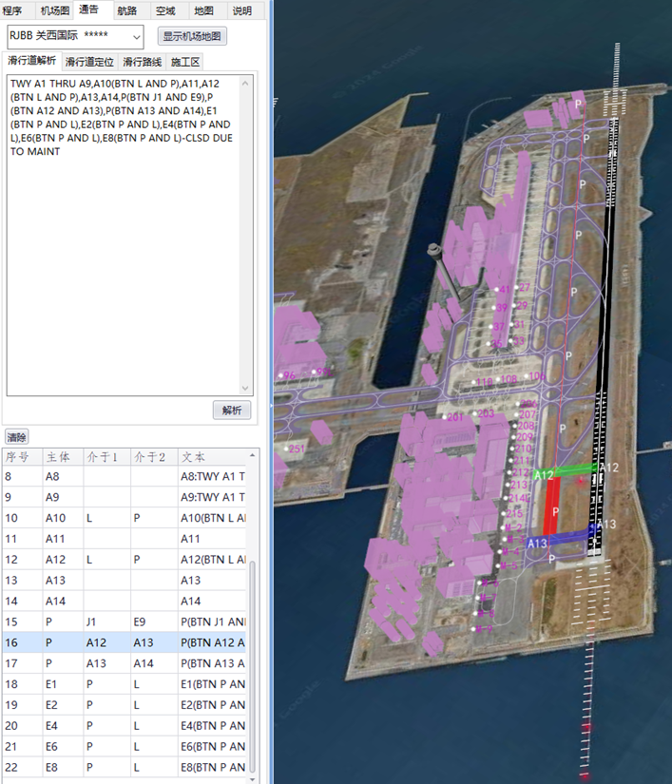The image size is (672, 784).
Task: Click the 清除 button
Action: (x=16, y=437)
